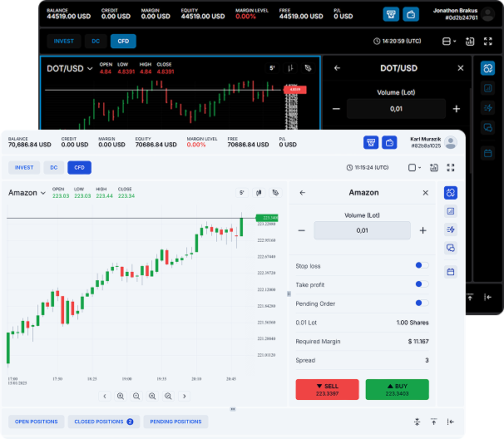Click the DOT/USD volume lot field
Image resolution: width=504 pixels, height=439 pixels.
(397, 109)
